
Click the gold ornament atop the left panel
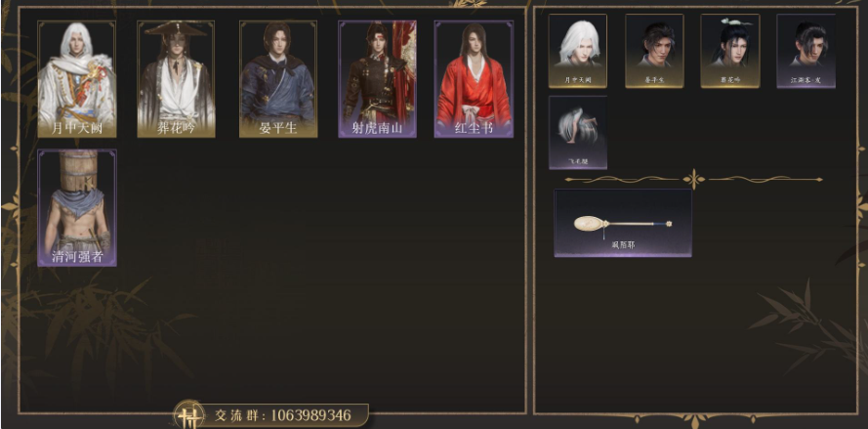pyautogui.click(x=471, y=4)
